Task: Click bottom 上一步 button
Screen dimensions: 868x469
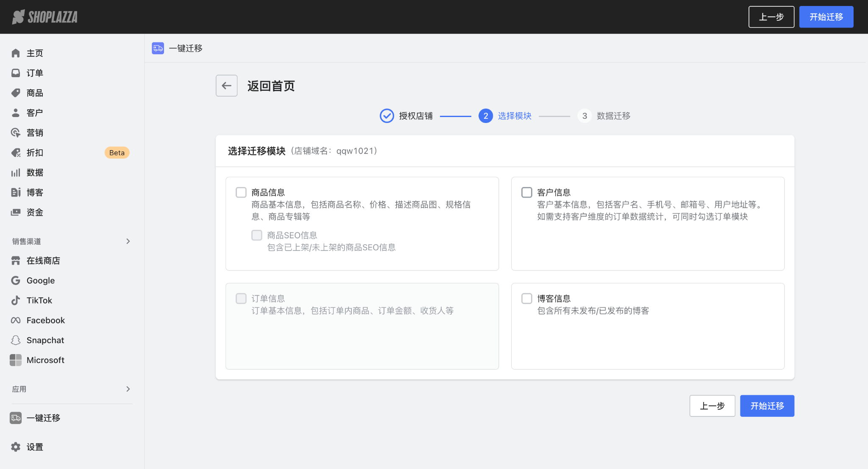Action: pyautogui.click(x=712, y=406)
